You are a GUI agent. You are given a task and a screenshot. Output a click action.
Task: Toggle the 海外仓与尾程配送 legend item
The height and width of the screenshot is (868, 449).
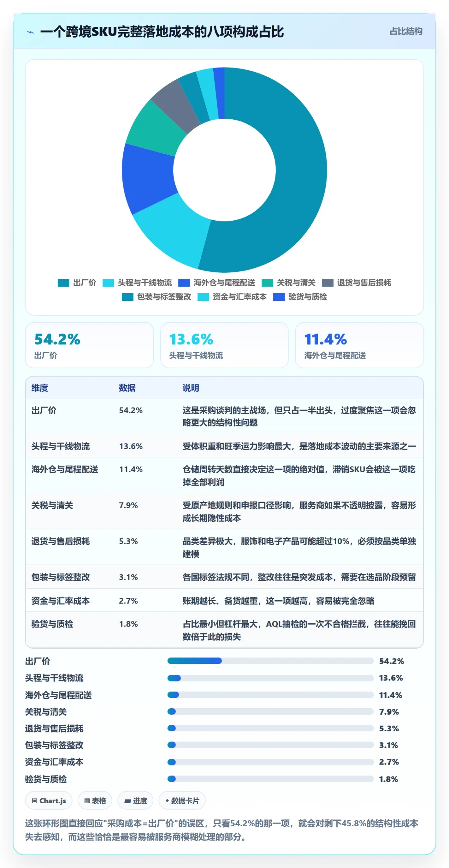point(217,283)
